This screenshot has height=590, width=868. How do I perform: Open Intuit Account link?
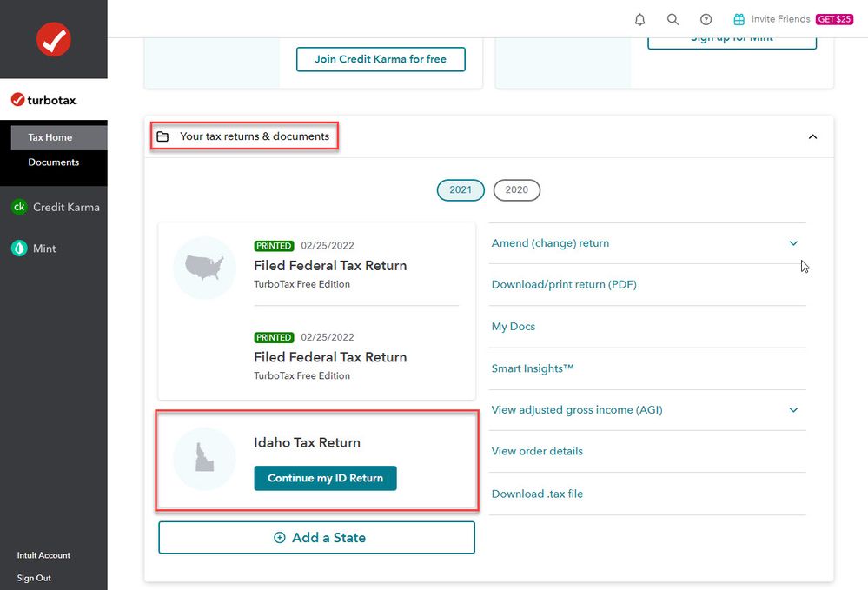(43, 555)
